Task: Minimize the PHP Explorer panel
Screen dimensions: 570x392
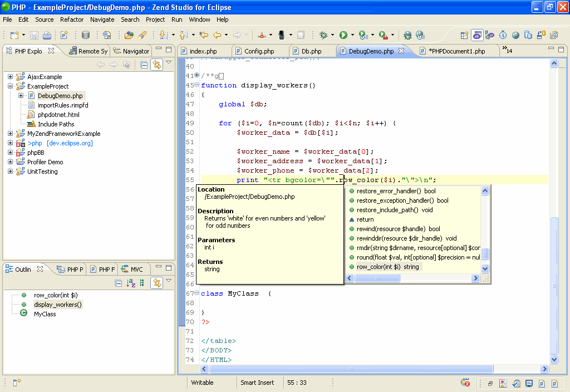Action: 159,49
